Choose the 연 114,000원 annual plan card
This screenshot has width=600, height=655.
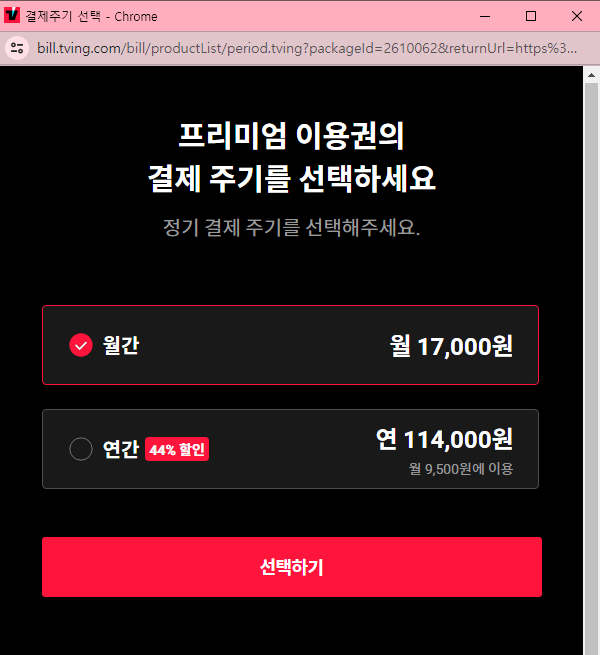(x=290, y=449)
